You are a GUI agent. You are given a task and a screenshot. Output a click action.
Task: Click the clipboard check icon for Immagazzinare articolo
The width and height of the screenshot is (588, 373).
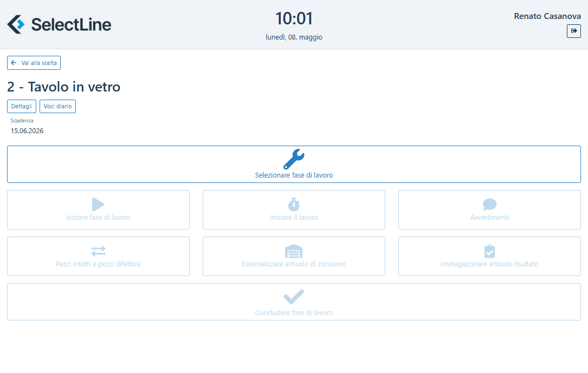click(x=489, y=251)
